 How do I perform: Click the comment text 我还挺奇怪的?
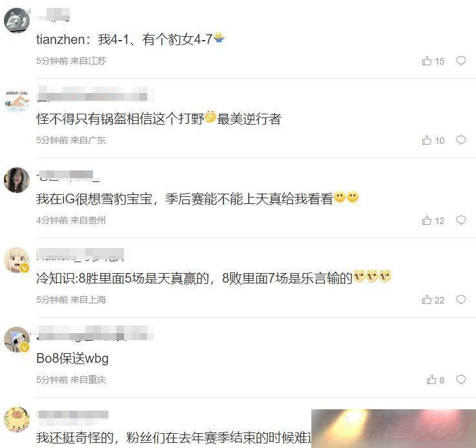(x=75, y=438)
